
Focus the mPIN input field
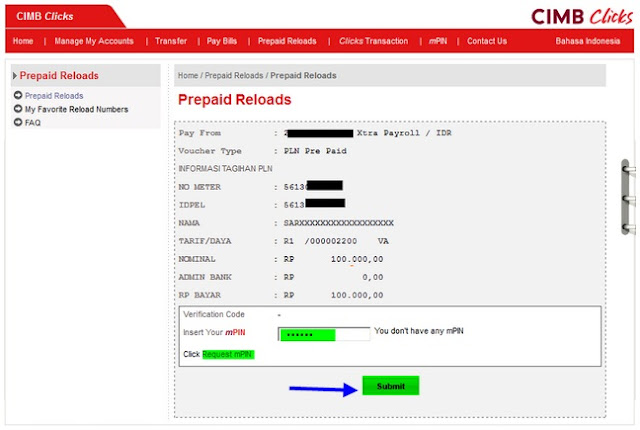click(x=324, y=334)
